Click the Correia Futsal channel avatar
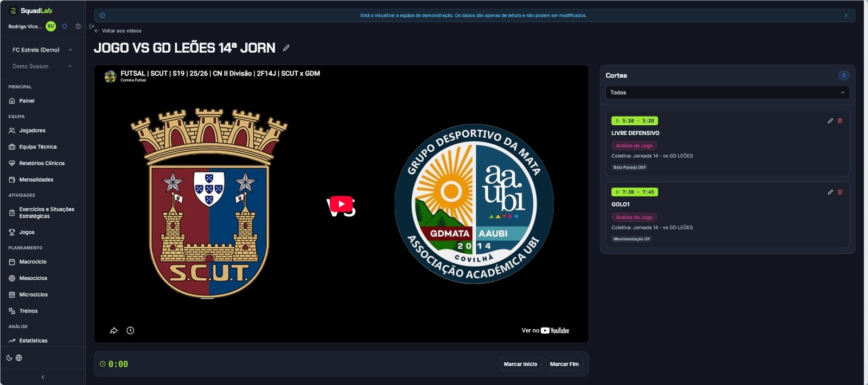Screen dimensions: 868x385 110,76
